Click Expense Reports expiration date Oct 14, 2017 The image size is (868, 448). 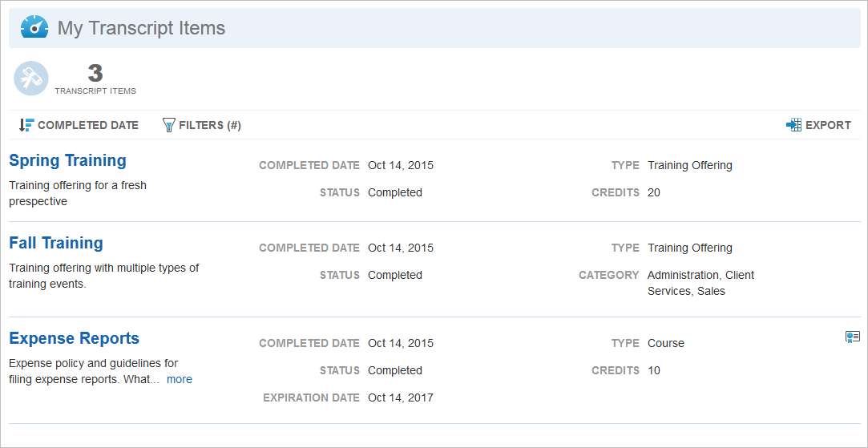click(x=401, y=398)
